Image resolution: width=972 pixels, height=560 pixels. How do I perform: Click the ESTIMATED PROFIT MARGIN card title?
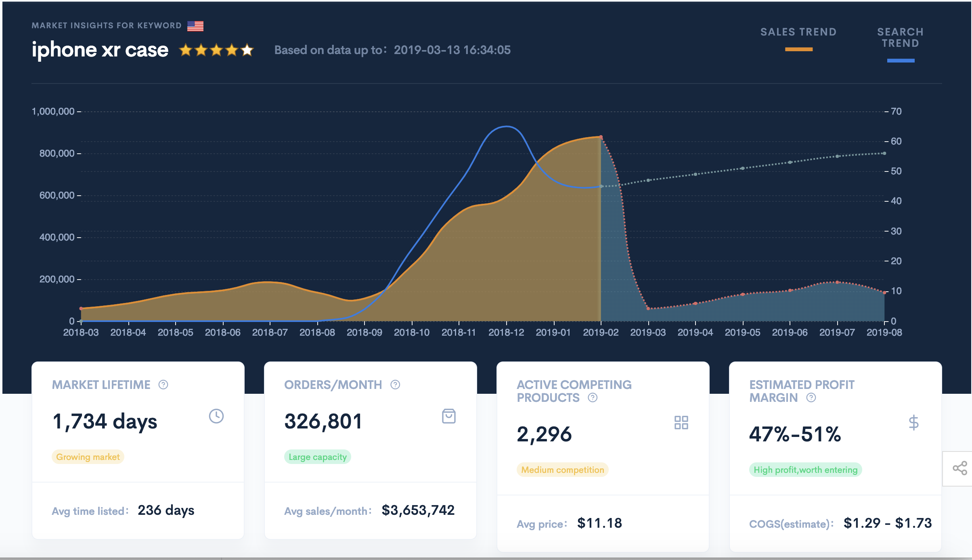[x=802, y=391]
